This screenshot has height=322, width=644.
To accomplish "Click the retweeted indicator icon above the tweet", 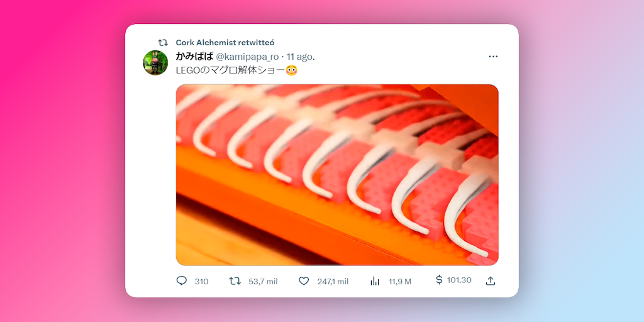I will tap(163, 43).
